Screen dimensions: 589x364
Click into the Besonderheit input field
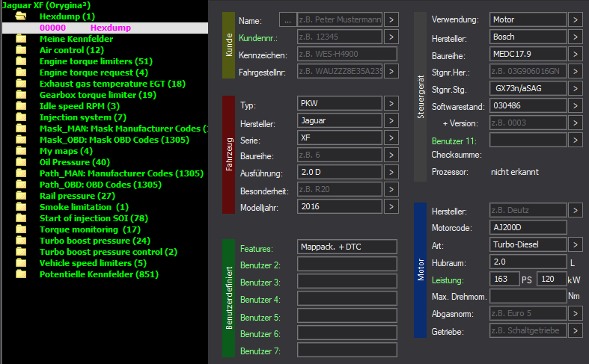[x=340, y=190]
